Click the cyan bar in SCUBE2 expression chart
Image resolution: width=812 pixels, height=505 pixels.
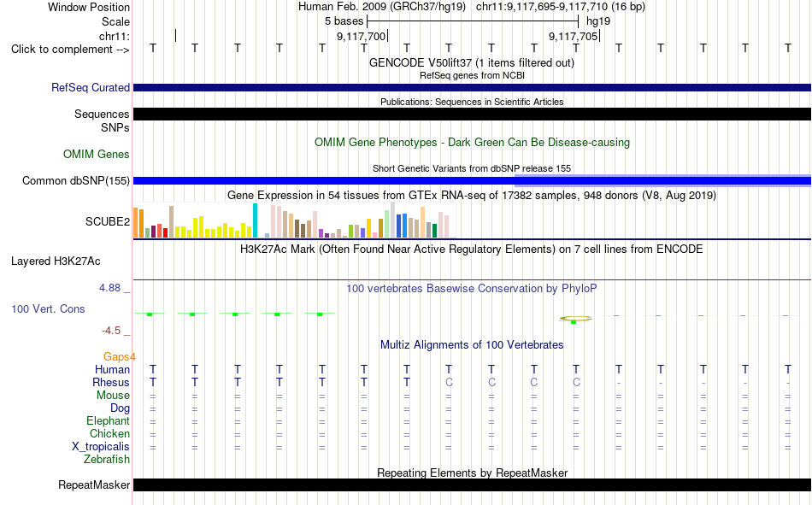[255, 220]
